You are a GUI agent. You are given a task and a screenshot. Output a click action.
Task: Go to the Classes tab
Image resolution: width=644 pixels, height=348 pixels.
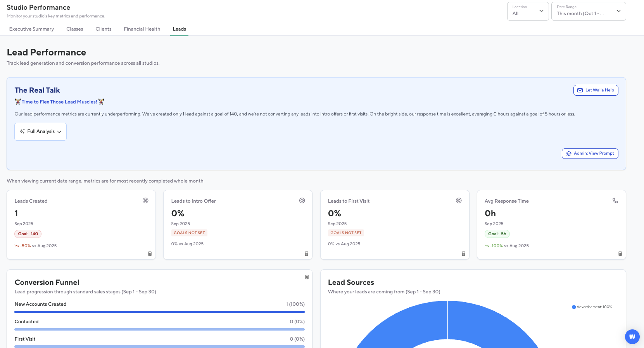coord(74,29)
